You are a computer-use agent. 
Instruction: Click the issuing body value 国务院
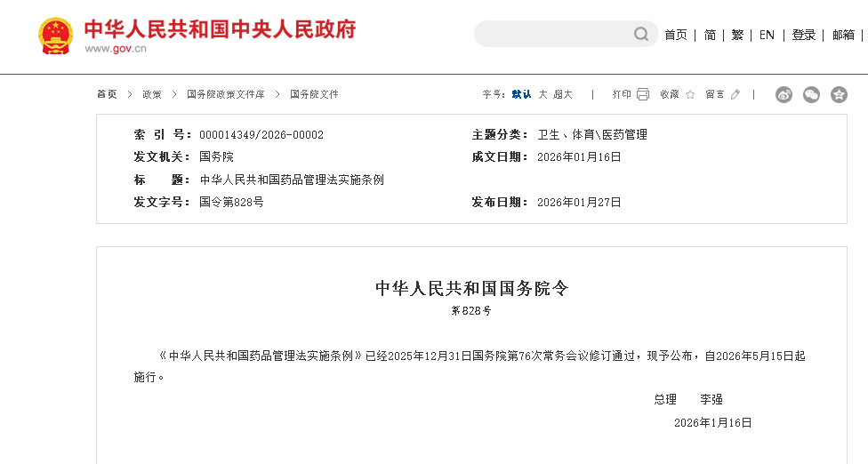[216, 157]
